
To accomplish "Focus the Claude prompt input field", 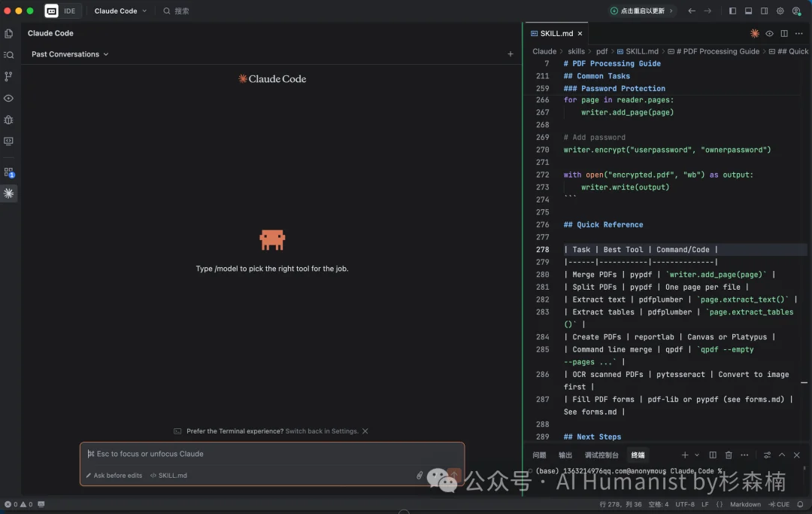I will click(x=271, y=454).
